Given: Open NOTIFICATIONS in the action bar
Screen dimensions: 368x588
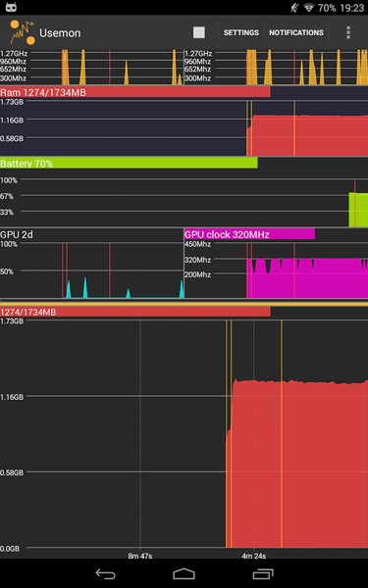Looking at the screenshot, I should (296, 32).
